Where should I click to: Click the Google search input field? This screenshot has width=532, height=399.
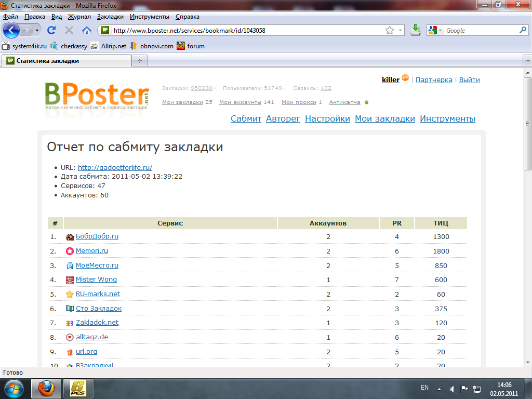(x=481, y=31)
